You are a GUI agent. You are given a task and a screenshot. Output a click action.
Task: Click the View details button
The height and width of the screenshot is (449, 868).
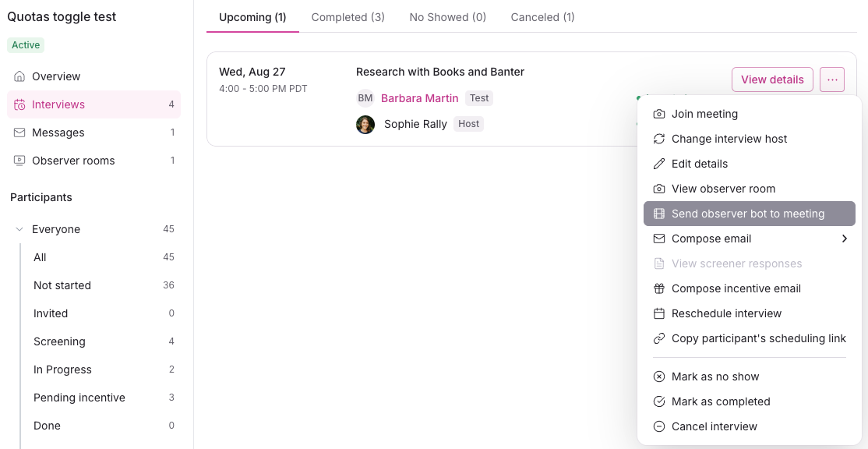(772, 80)
